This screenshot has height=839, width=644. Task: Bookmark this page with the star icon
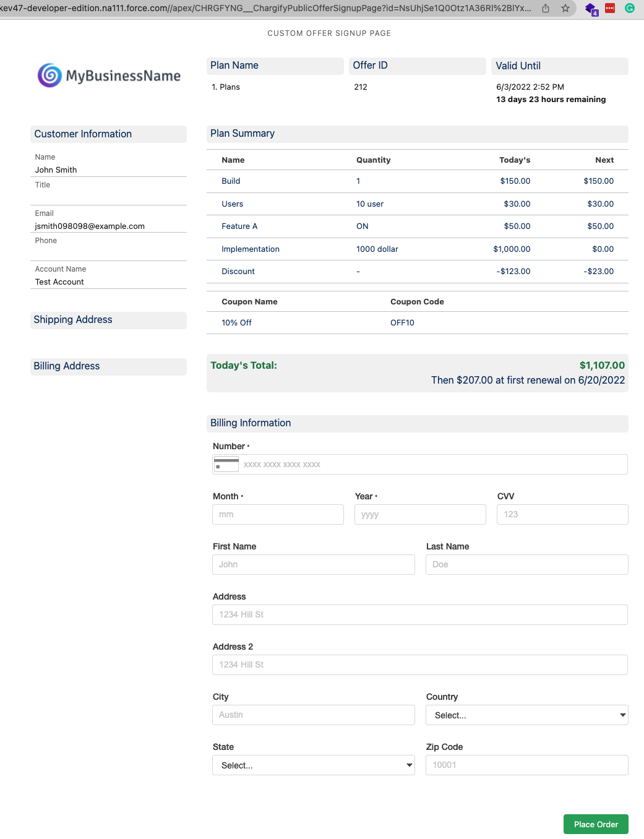(565, 9)
